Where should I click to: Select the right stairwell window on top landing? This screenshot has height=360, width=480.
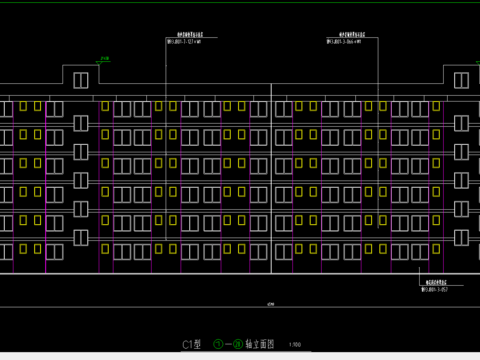(x=461, y=123)
